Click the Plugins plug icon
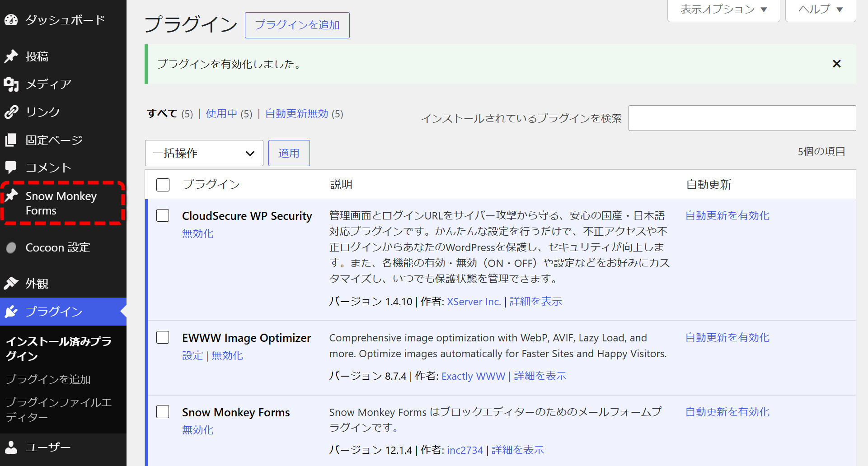 tap(11, 312)
